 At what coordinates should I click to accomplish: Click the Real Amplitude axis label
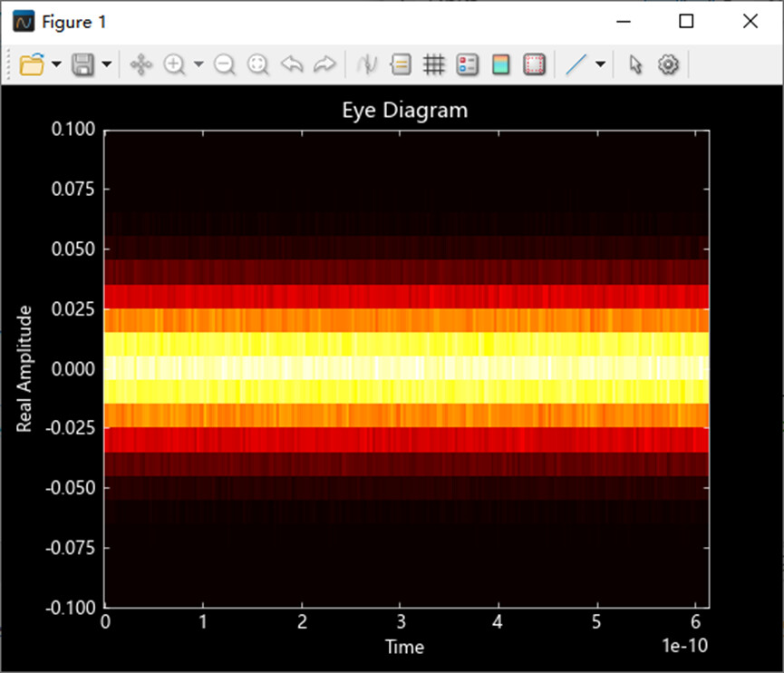24,369
